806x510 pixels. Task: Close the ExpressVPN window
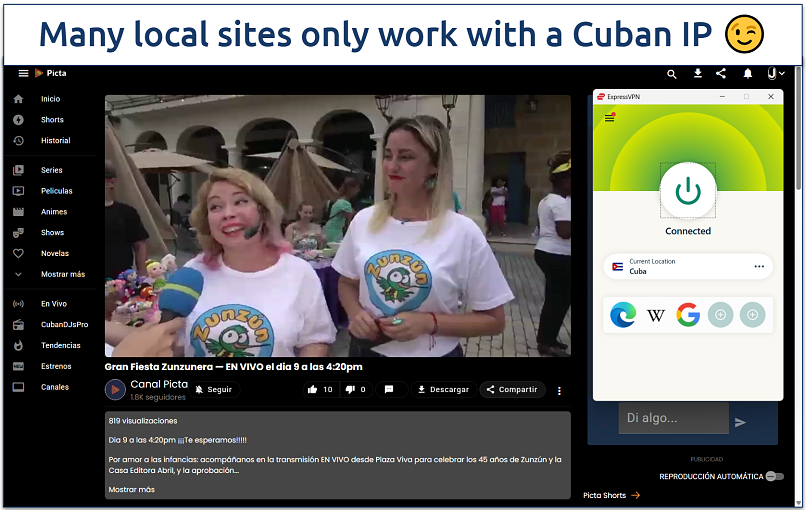771,97
